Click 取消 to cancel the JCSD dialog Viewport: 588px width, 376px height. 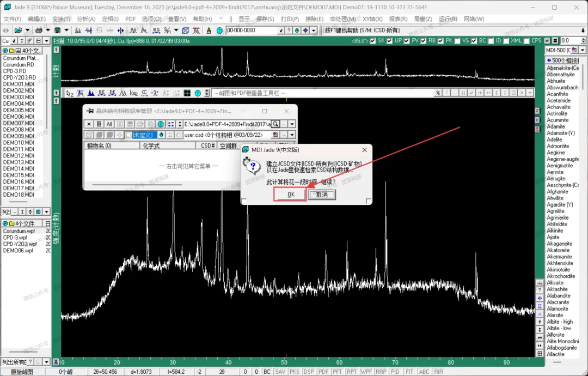coord(322,195)
